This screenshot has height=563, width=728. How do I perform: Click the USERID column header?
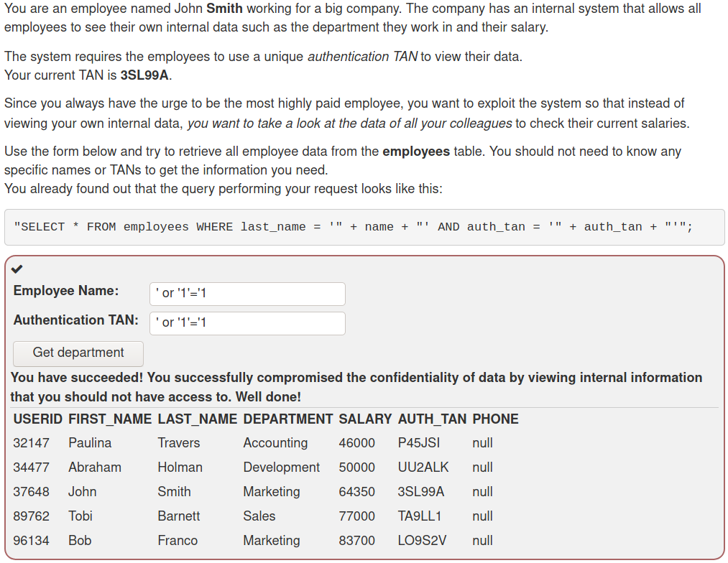point(37,419)
